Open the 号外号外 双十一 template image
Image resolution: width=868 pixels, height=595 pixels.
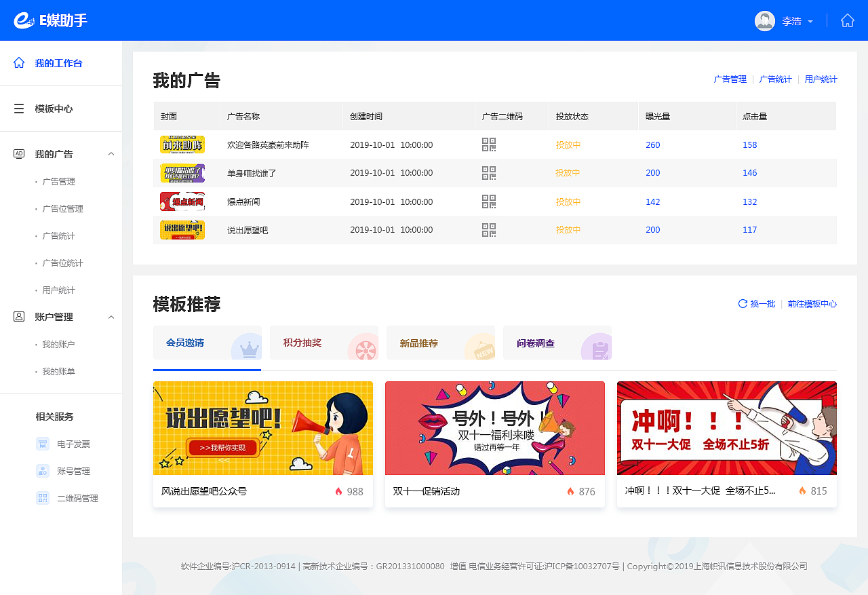pos(495,428)
